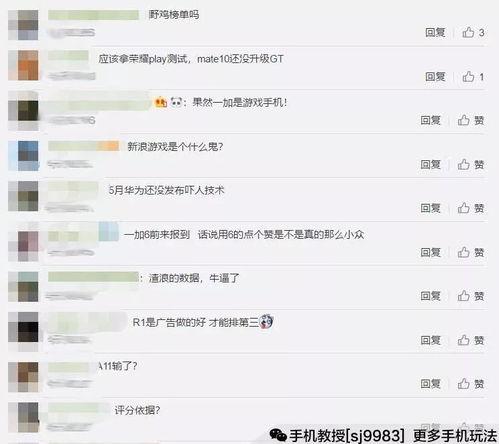Like the 渣浪的数据 comment
The height and width of the screenshot is (444, 499).
click(x=471, y=296)
